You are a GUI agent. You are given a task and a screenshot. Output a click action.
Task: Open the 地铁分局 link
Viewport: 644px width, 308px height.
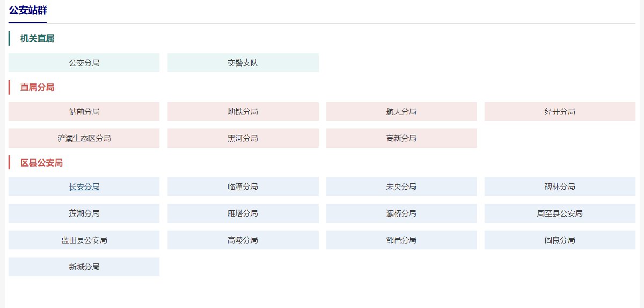click(243, 112)
